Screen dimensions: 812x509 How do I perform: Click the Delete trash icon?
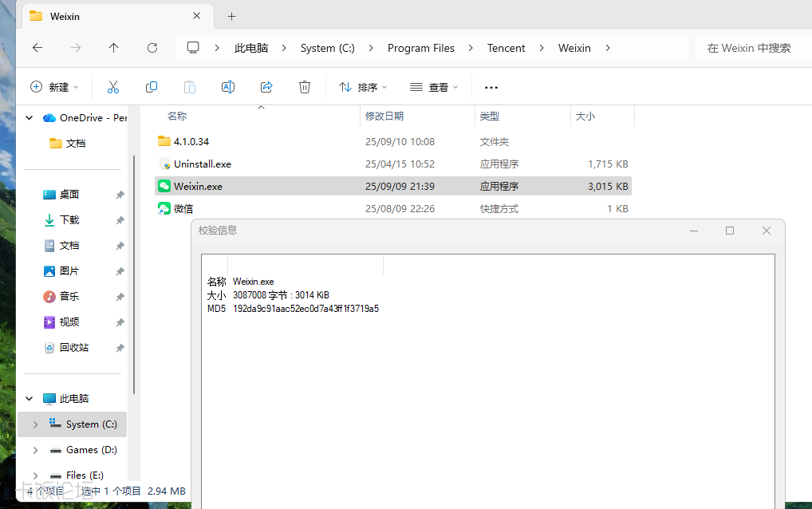tap(305, 87)
